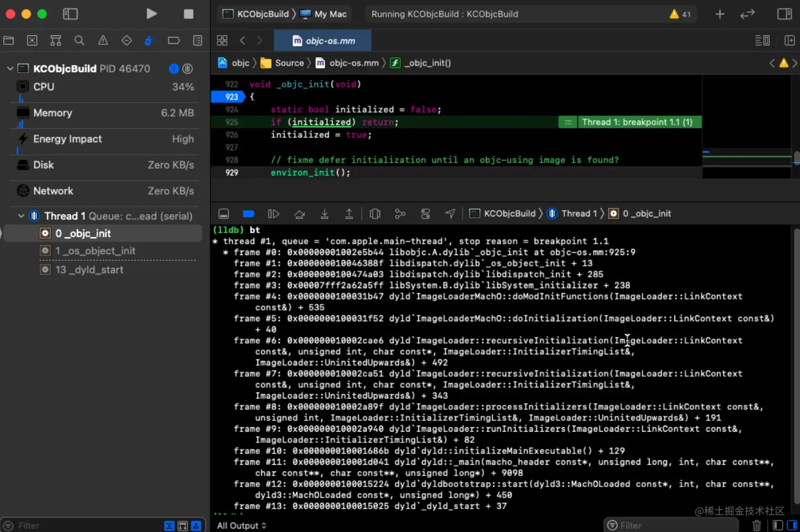Jump to the previous issue arrow
800x532 pixels.
point(772,63)
